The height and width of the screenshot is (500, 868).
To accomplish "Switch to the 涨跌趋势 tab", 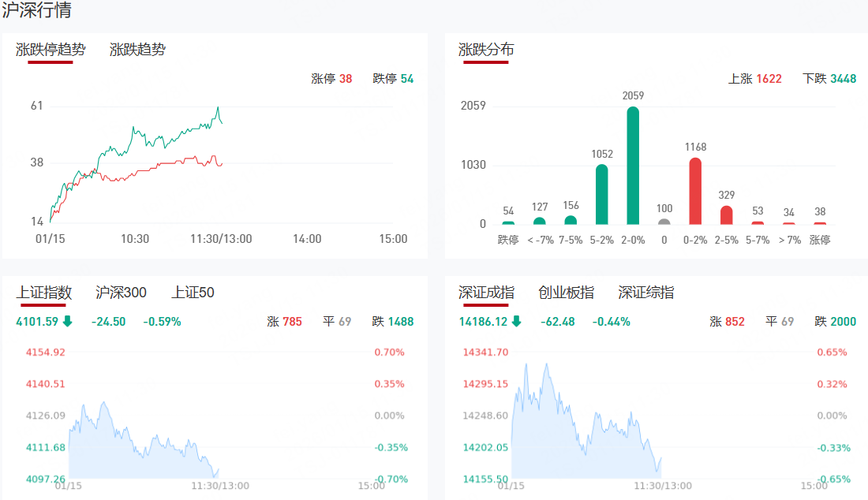I will click(138, 50).
